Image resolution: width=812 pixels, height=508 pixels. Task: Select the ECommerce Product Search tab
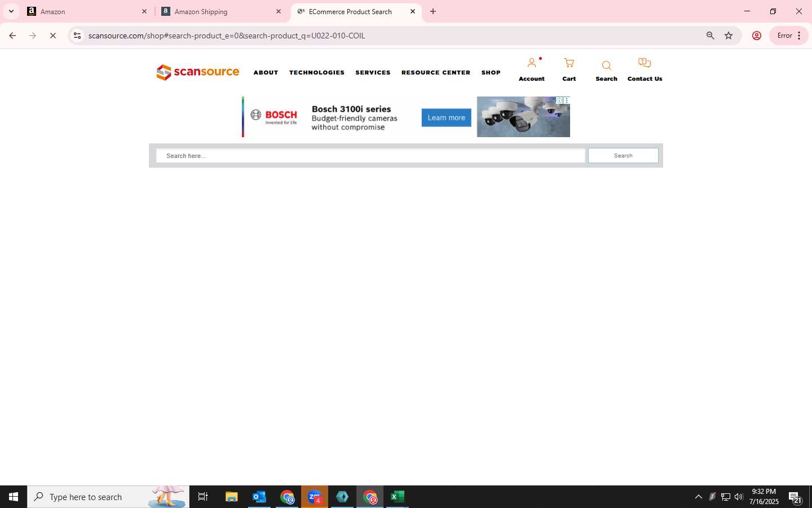355,11
